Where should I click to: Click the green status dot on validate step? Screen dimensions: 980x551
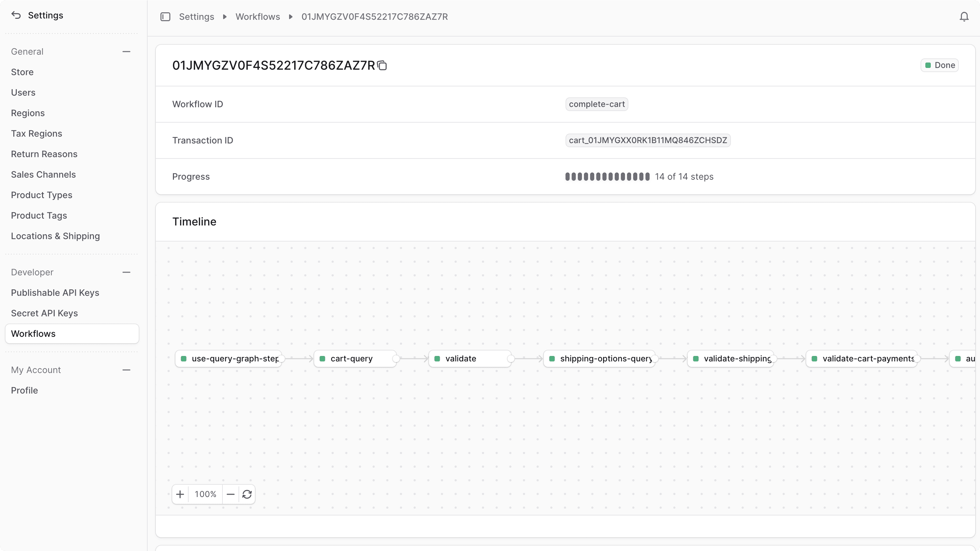coord(437,358)
